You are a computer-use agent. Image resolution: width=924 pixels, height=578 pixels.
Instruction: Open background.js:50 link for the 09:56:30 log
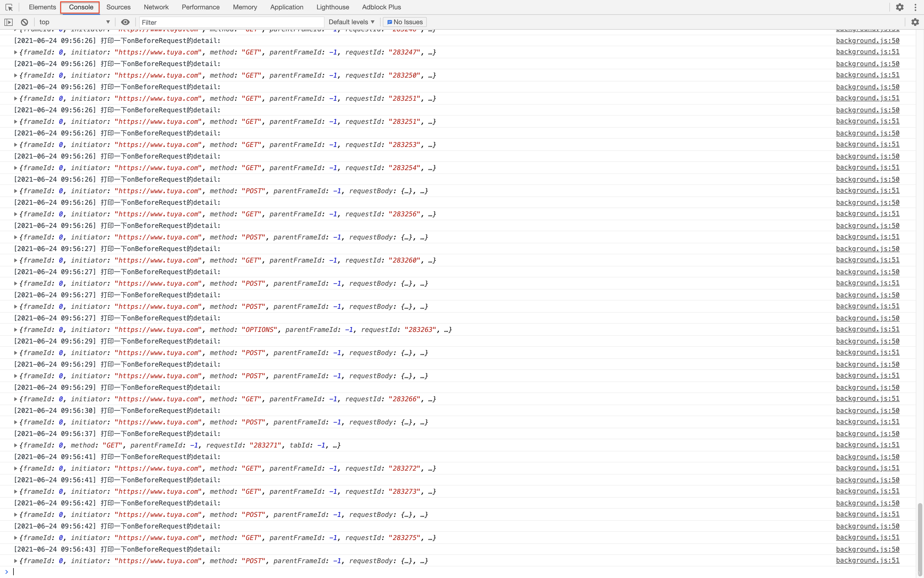868,411
